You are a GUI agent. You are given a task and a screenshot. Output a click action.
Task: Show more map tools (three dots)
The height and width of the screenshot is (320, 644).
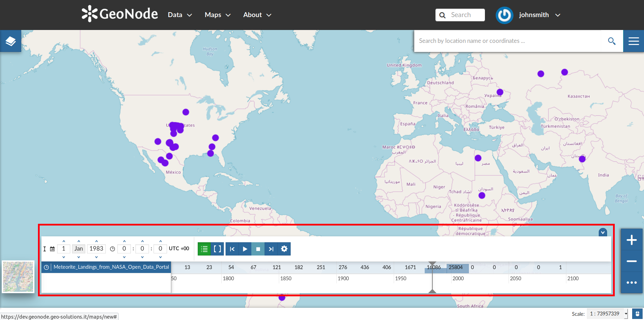tap(631, 282)
